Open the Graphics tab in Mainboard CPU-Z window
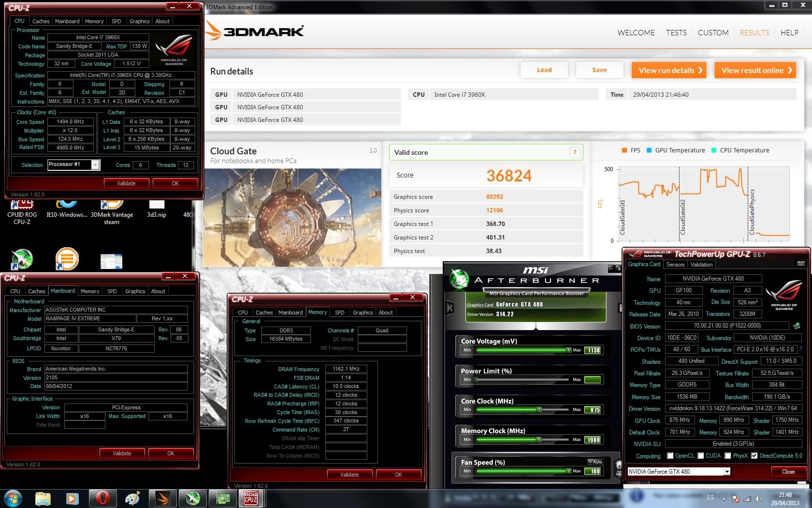Image resolution: width=812 pixels, height=508 pixels. (135, 291)
